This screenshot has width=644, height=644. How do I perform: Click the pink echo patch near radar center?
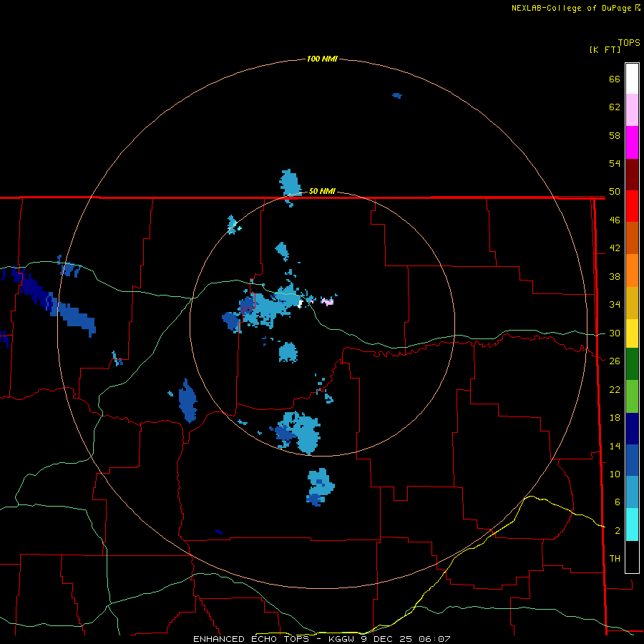327,301
